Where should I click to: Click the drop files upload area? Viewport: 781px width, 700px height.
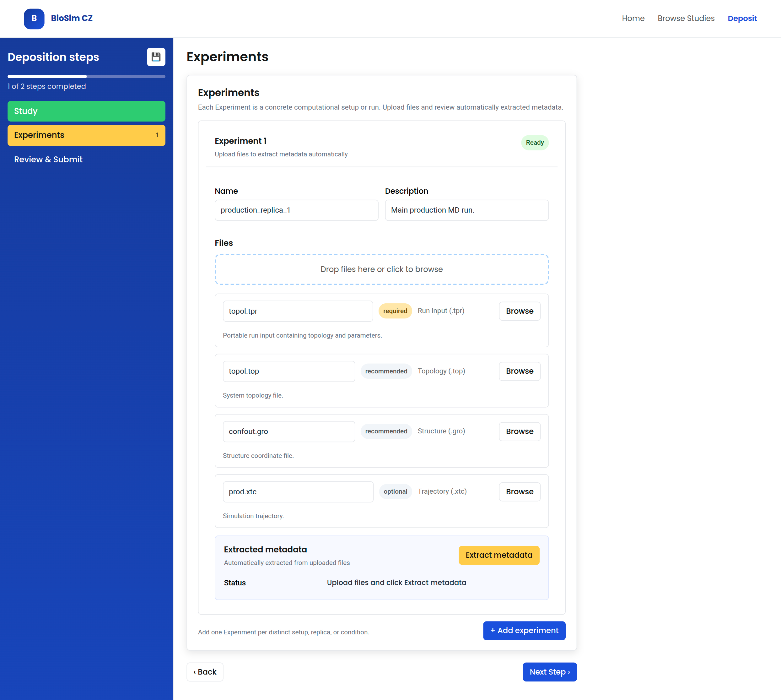pyautogui.click(x=382, y=269)
